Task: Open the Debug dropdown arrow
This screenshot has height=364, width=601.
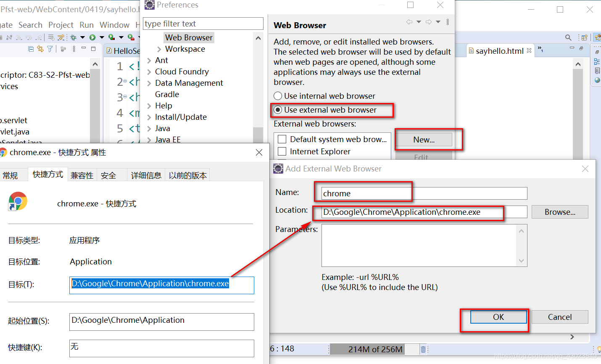Action: point(82,37)
